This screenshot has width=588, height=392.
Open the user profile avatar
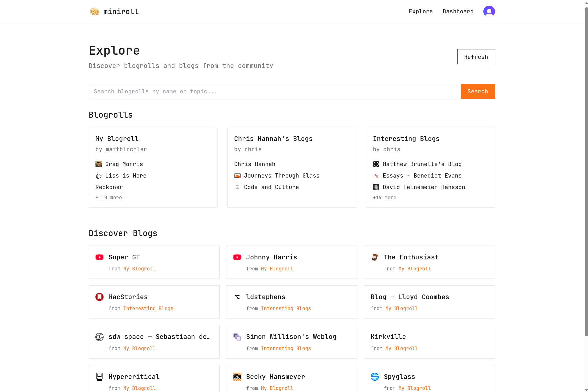[x=489, y=12]
